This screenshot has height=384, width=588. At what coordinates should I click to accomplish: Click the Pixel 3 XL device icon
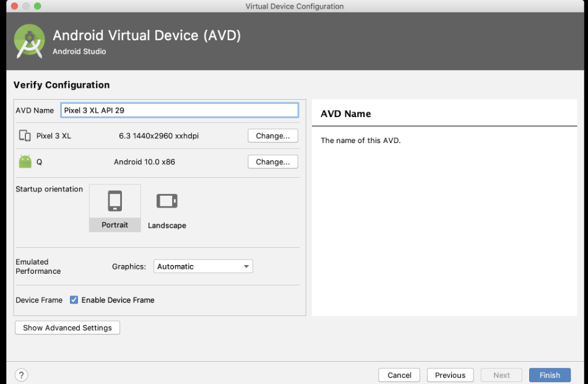(x=25, y=136)
